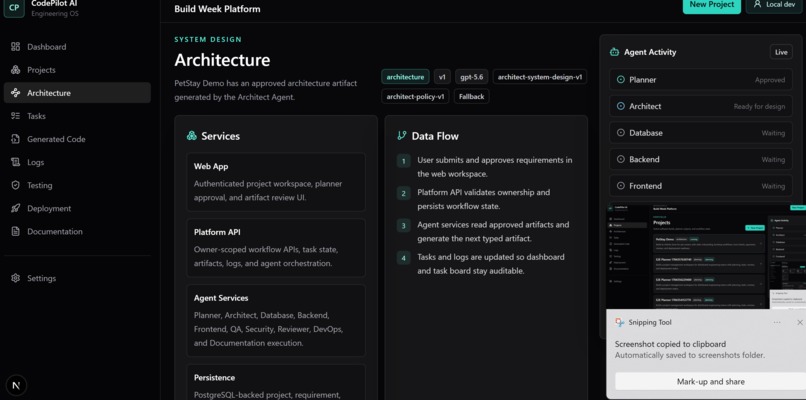The width and height of the screenshot is (806, 400).
Task: Select the Platform API service card
Action: 276,248
